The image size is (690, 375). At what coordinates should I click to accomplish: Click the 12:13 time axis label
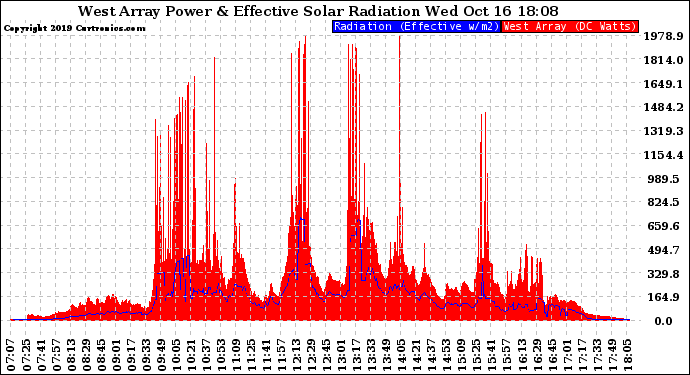tap(297, 355)
